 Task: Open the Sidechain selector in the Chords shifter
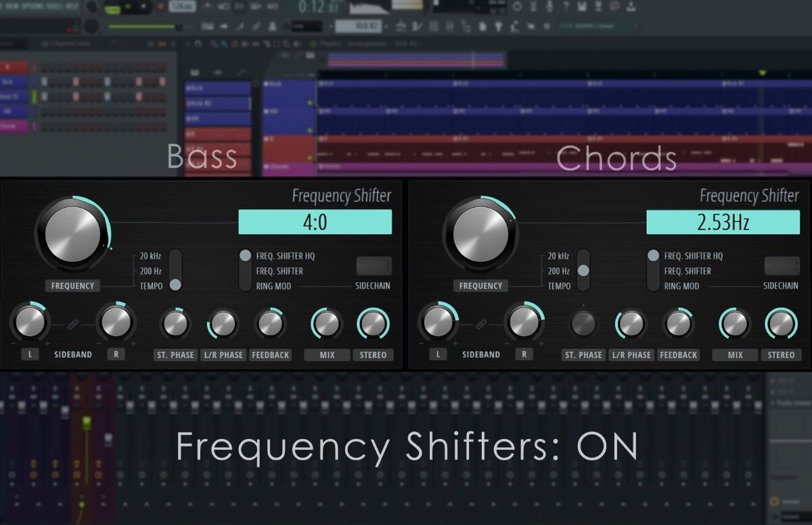pyautogui.click(x=782, y=266)
